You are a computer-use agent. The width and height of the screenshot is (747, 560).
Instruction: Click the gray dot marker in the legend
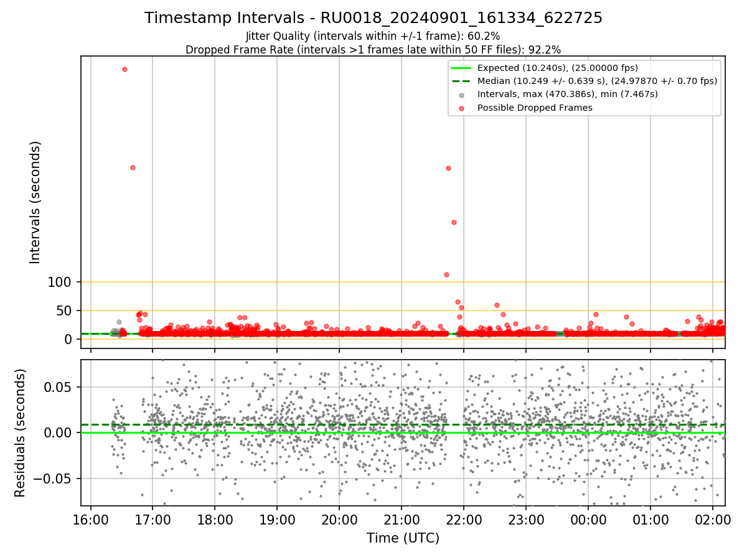click(461, 95)
